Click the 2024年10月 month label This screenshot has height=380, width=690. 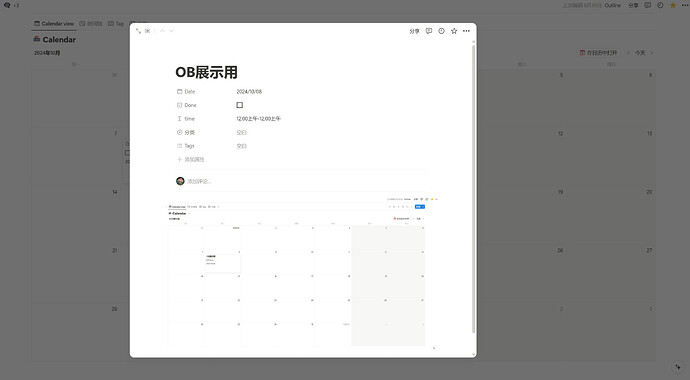(x=47, y=53)
